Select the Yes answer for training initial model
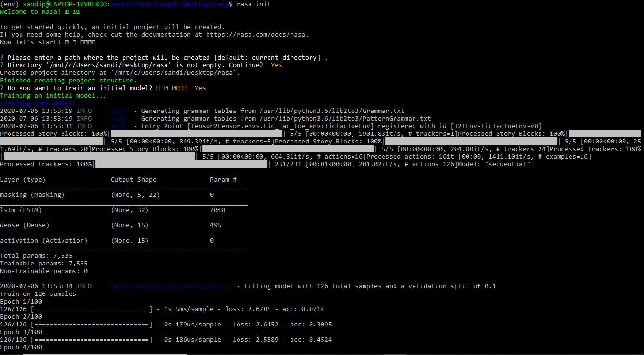This screenshot has height=355, width=644. coord(200,88)
